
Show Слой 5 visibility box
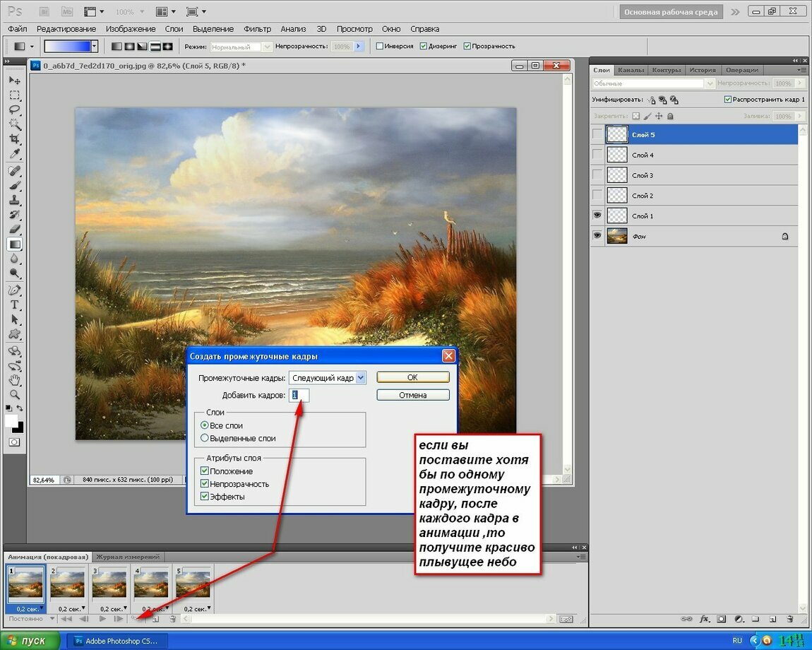tap(597, 134)
